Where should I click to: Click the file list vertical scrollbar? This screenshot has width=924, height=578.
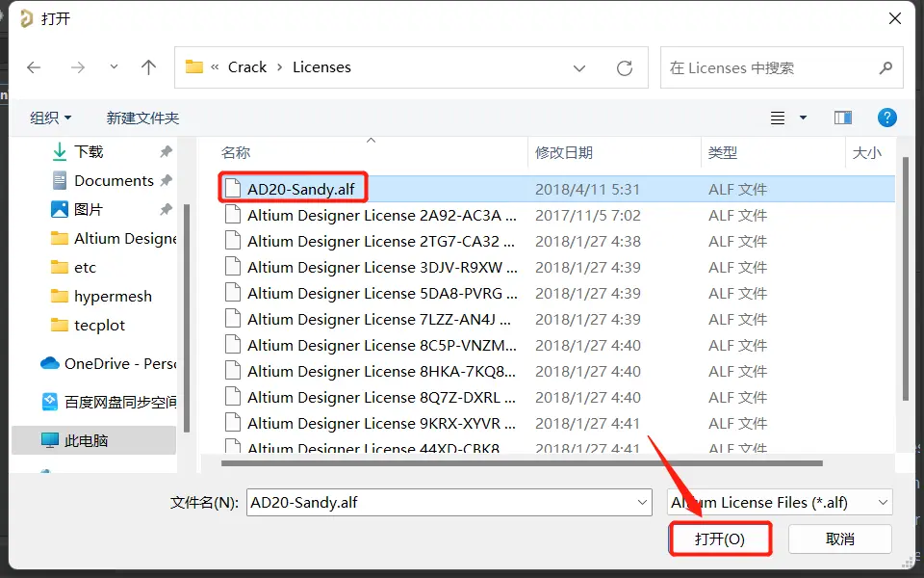906,279
